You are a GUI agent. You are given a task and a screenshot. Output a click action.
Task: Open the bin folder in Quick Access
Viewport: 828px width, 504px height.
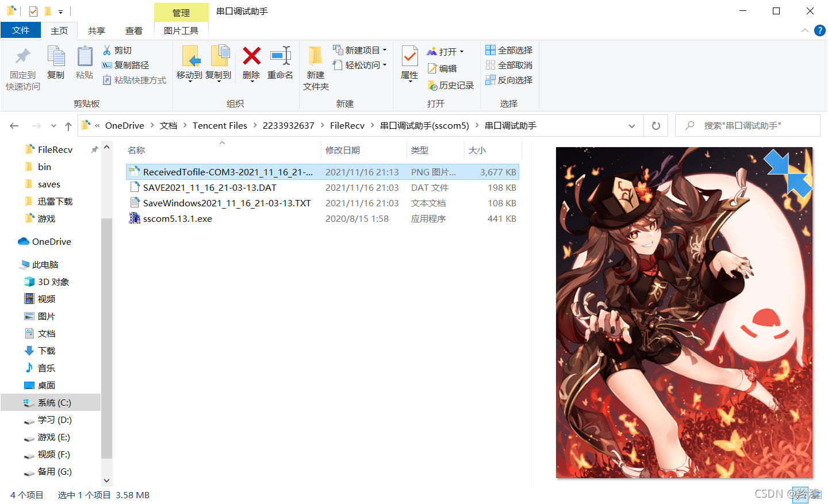click(x=44, y=167)
